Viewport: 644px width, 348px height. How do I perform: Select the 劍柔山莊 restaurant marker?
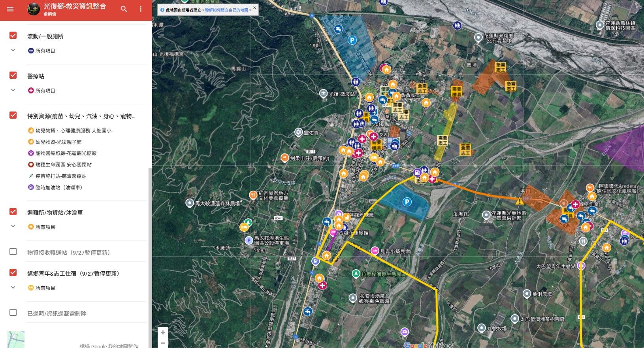point(284,158)
